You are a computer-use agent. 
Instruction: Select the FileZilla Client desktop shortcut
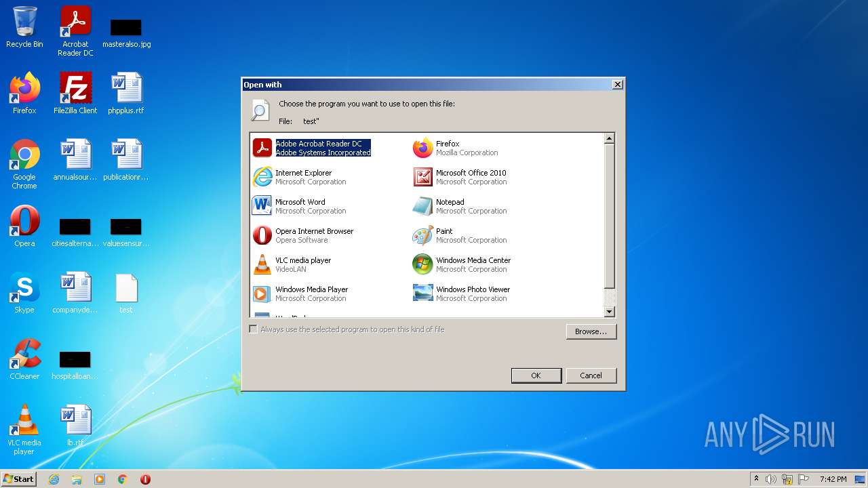75,94
